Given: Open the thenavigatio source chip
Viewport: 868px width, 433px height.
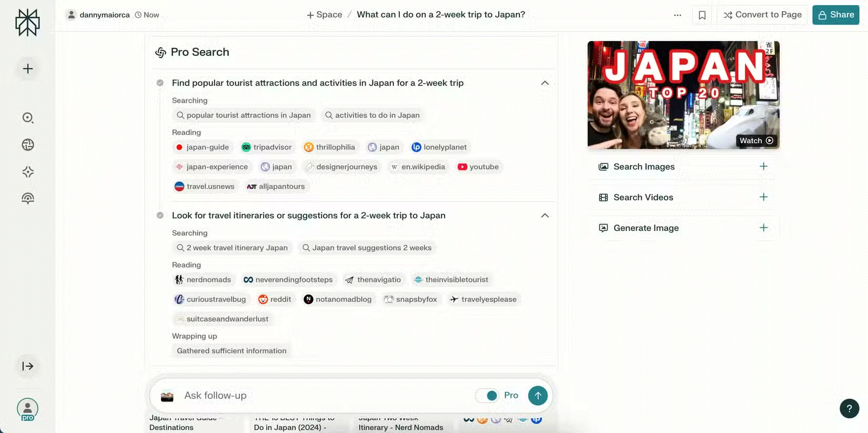Looking at the screenshot, I should tap(373, 280).
